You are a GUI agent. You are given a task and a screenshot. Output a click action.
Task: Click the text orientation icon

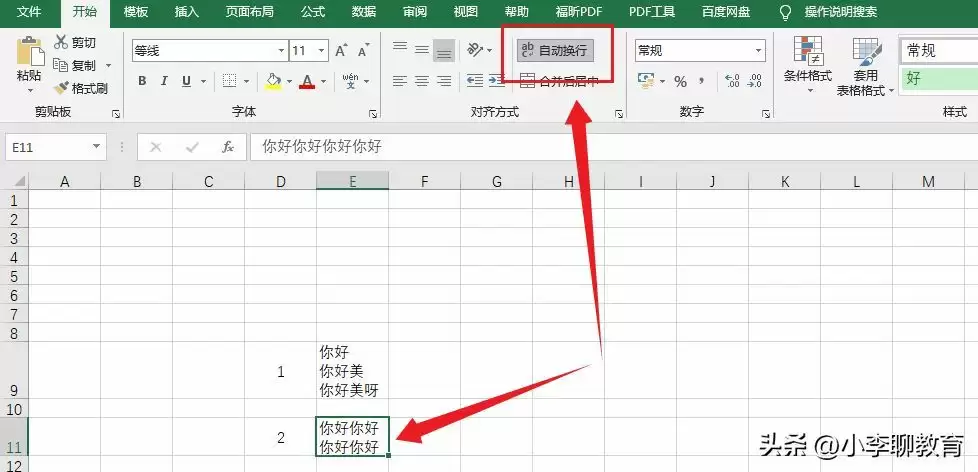pos(475,49)
